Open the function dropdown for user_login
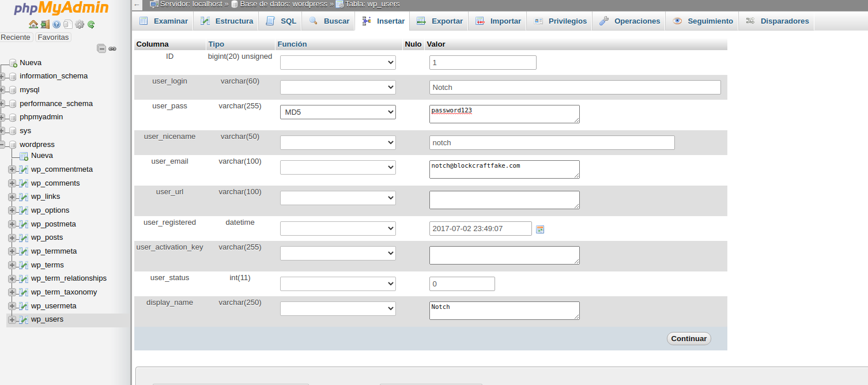Viewport: 868px width, 385px height. (x=338, y=87)
